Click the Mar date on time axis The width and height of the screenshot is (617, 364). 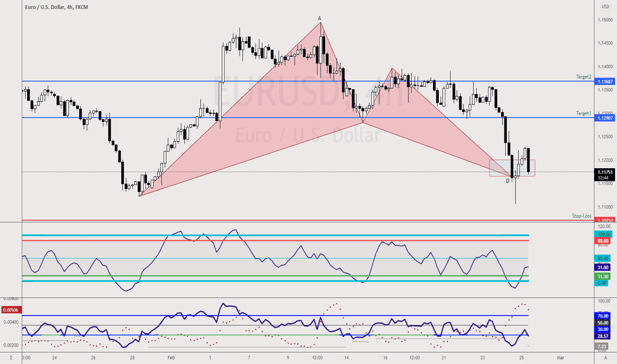coord(560,357)
